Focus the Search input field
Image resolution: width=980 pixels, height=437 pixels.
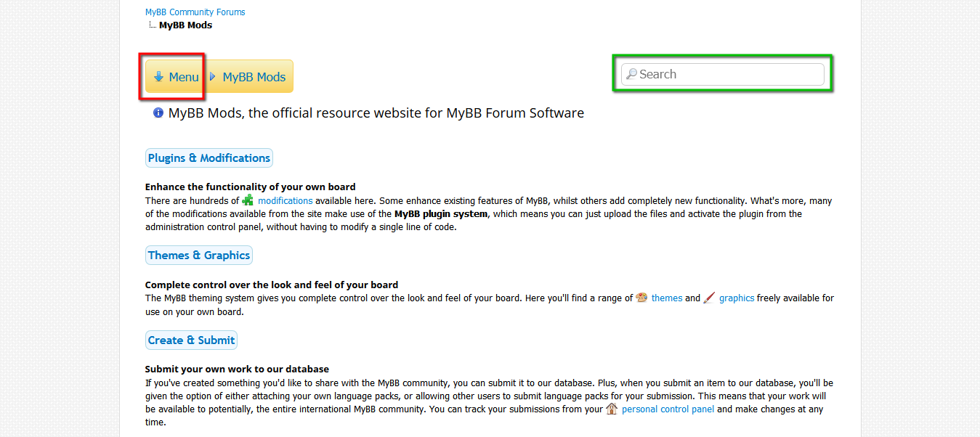point(723,74)
